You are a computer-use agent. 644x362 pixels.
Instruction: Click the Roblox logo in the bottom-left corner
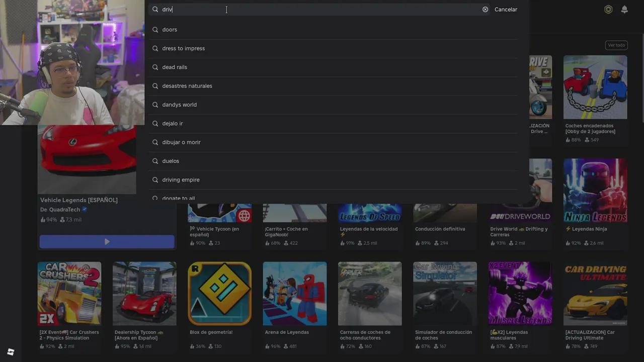click(11, 352)
